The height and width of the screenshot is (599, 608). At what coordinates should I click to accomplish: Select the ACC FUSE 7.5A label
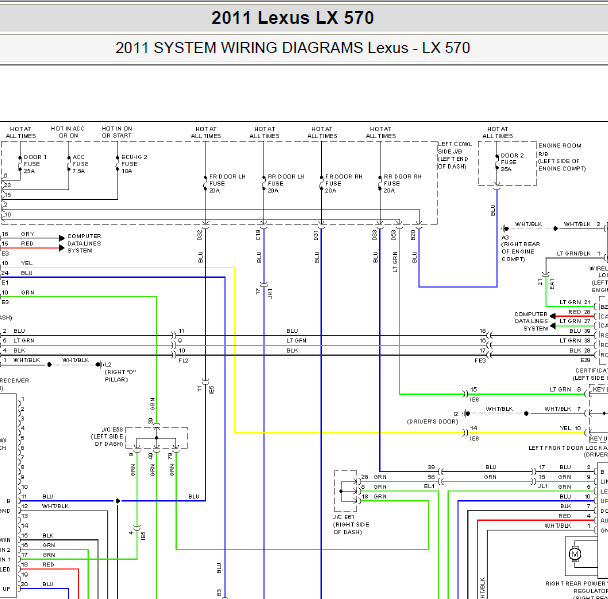80,164
